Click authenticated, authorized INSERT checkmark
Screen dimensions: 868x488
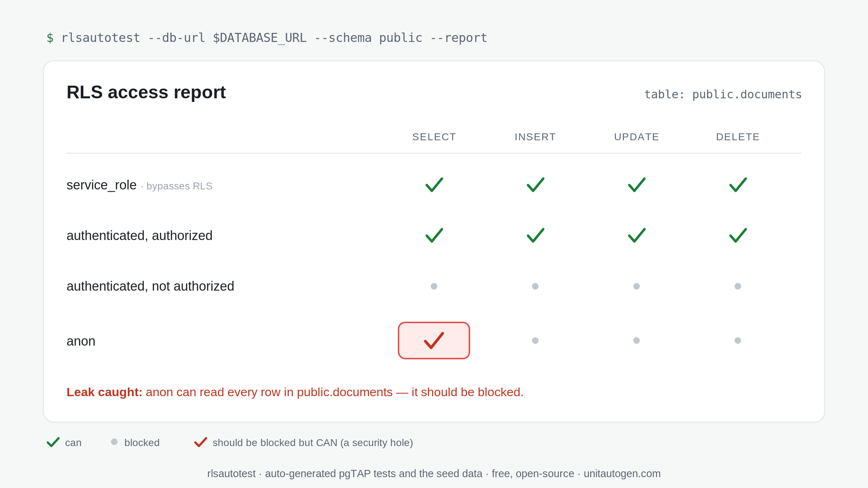pyautogui.click(x=535, y=235)
